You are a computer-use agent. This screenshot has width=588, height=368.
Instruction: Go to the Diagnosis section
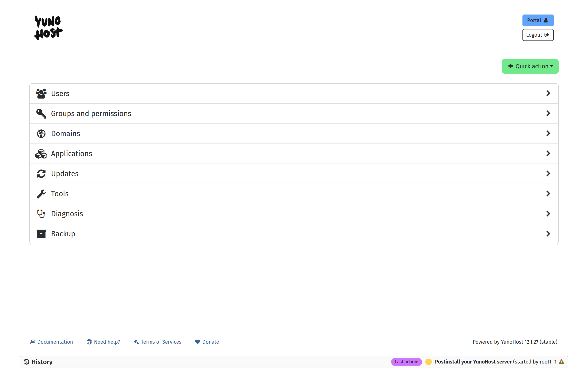click(294, 214)
